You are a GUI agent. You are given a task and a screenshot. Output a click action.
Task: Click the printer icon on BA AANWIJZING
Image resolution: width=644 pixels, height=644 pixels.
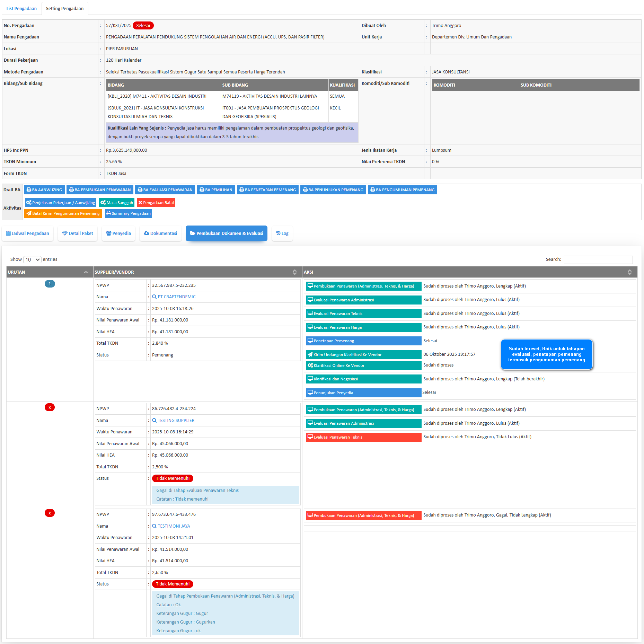pos(29,190)
